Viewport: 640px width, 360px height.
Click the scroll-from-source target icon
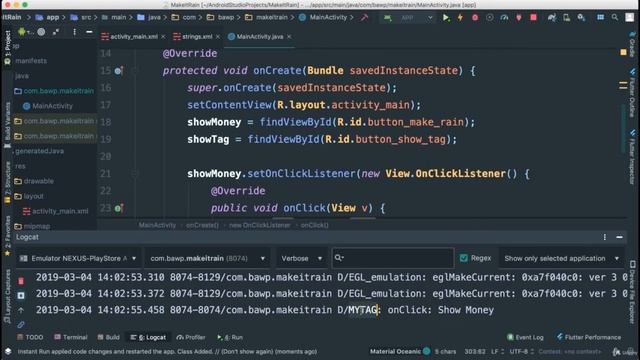[41, 32]
